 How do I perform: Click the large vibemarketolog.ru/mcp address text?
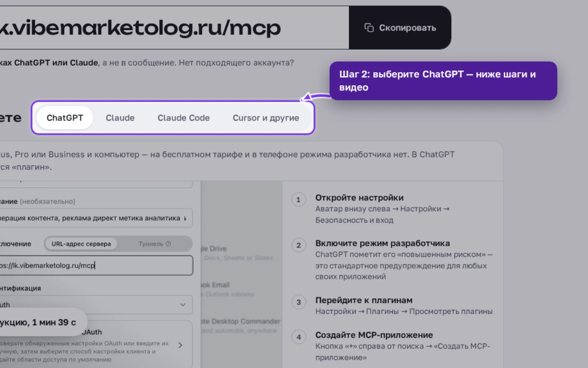[x=140, y=28]
